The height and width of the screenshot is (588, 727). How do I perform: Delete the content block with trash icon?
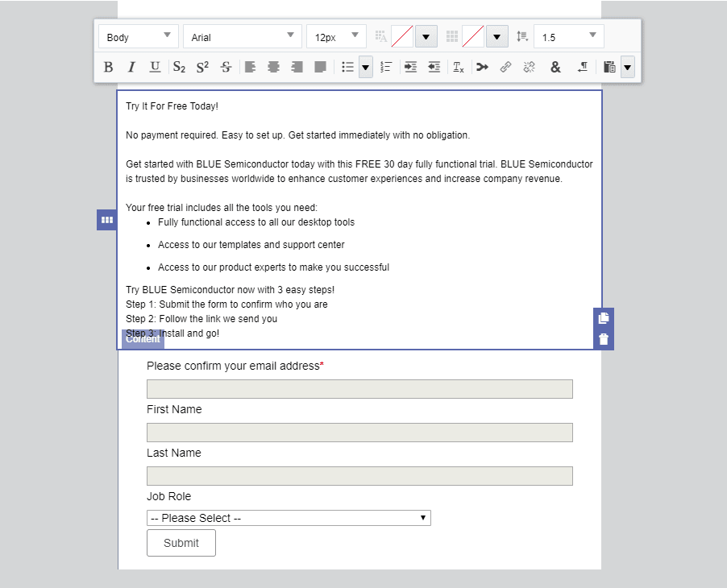[604, 339]
